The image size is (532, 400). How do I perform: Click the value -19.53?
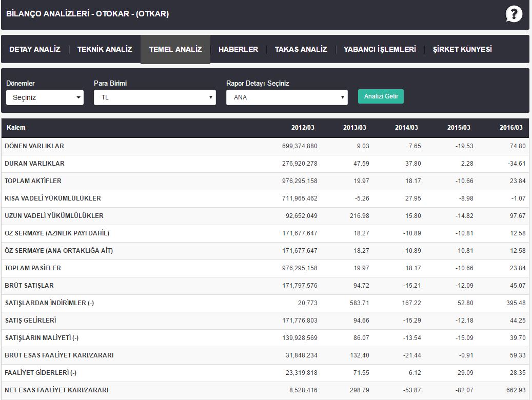click(464, 146)
